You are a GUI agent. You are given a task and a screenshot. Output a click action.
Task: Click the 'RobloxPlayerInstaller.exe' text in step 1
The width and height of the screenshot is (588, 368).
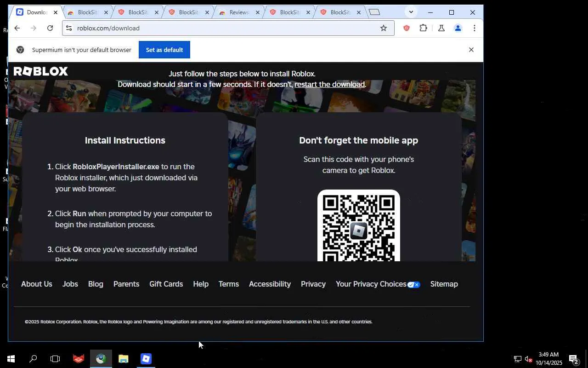pyautogui.click(x=116, y=167)
